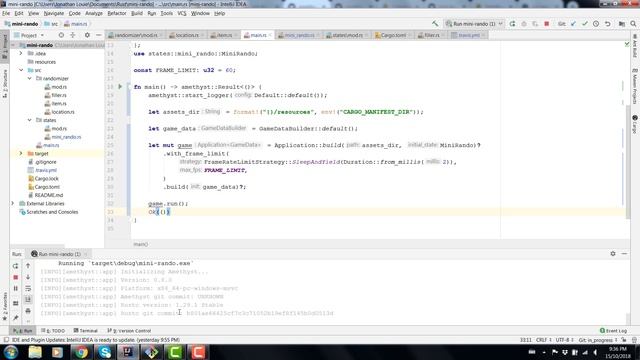Expand External Libraries node
Screen dimensions: 640x360
point(13,203)
